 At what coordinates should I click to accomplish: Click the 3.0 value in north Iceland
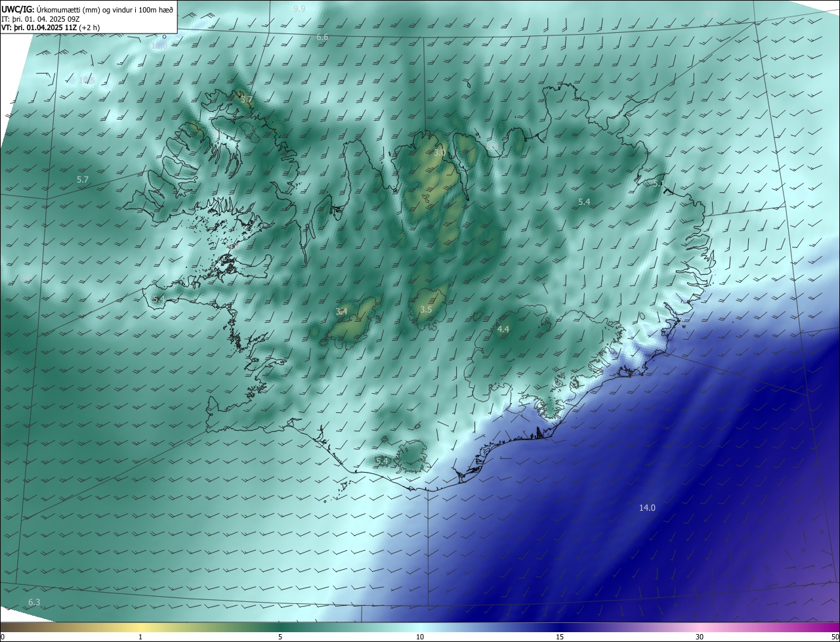(x=439, y=152)
